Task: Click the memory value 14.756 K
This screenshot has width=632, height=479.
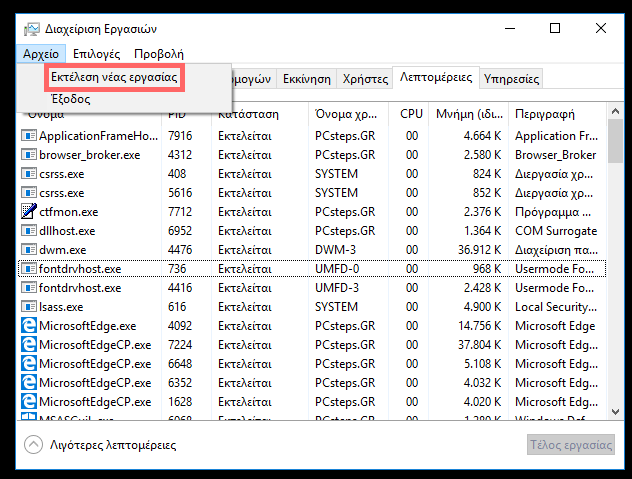Action: (479, 325)
